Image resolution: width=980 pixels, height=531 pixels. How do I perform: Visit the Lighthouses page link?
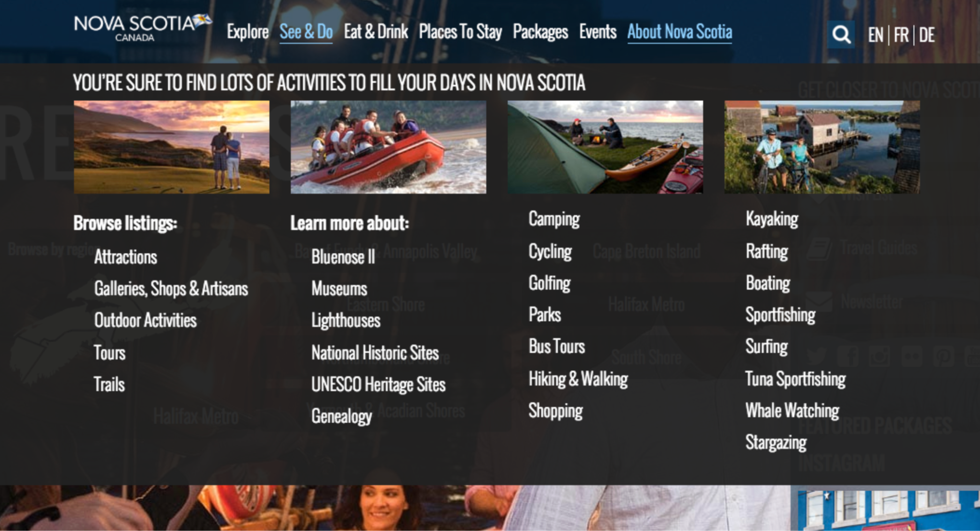(x=346, y=320)
